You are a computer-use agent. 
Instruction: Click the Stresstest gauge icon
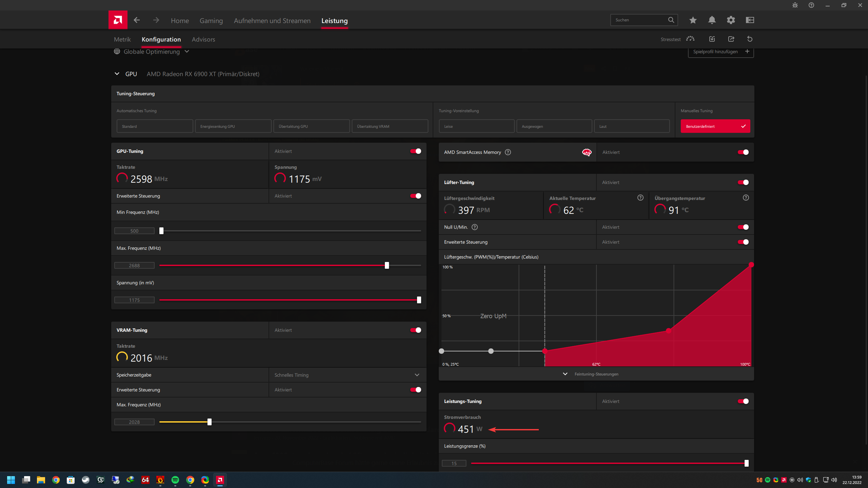tap(690, 39)
